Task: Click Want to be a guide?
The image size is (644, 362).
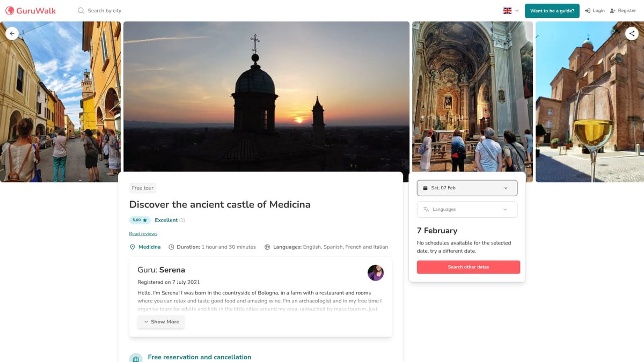Action: coord(552,10)
